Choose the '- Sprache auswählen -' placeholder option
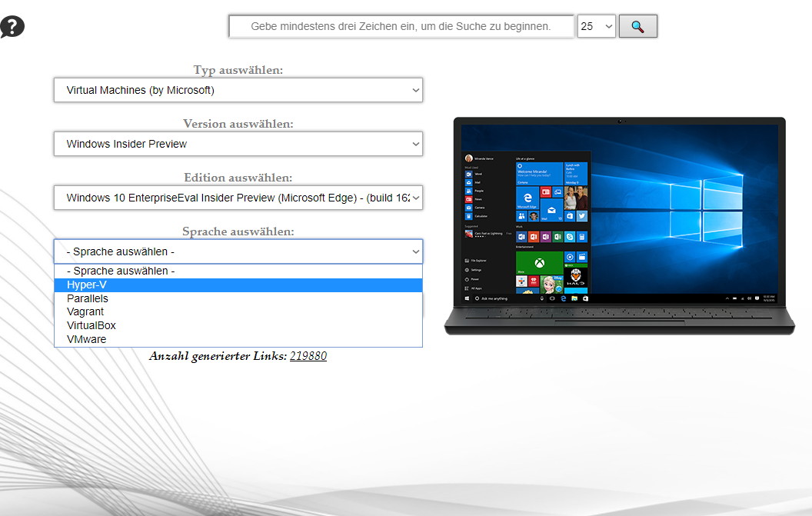Viewport: 812px width, 516px height. click(x=238, y=271)
